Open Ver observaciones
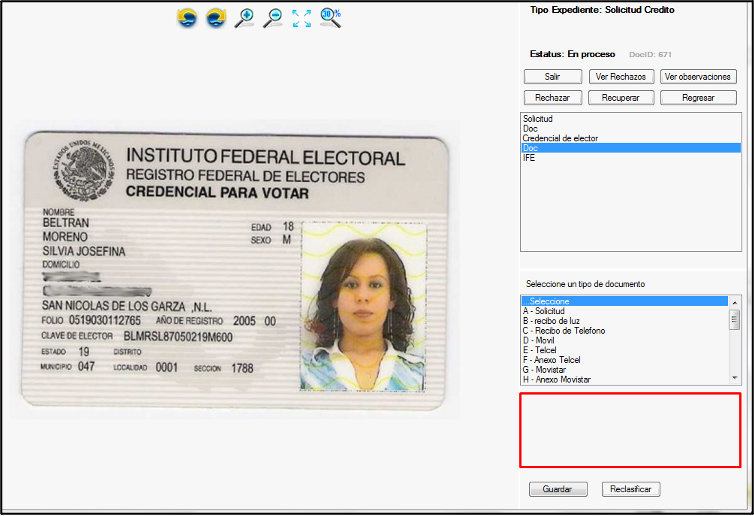The width and height of the screenshot is (754, 516). 699,76
